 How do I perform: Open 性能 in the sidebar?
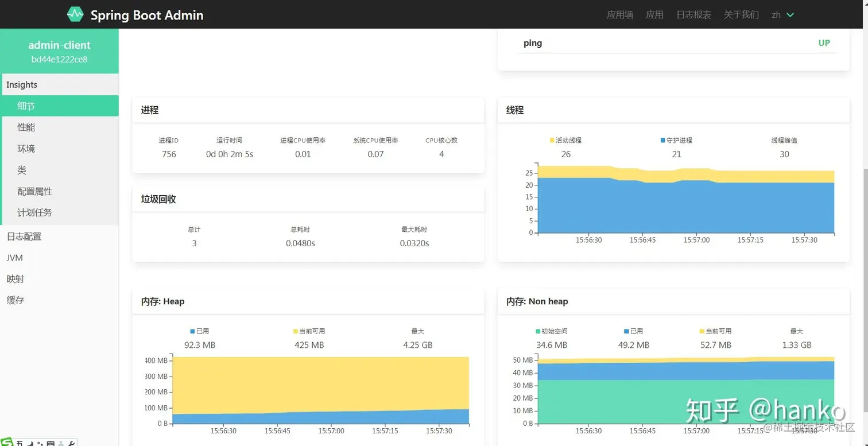click(60, 127)
